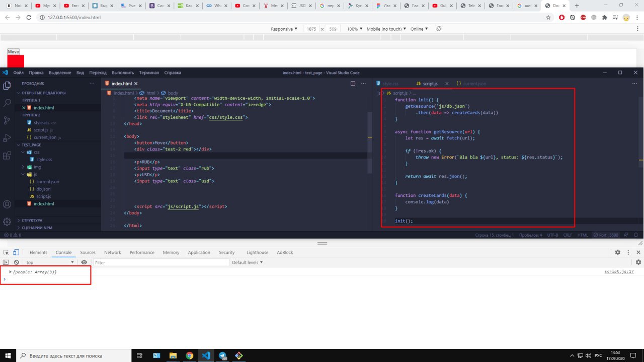This screenshot has width=644, height=362.
Task: Click Move button on web page
Action: coord(13,52)
